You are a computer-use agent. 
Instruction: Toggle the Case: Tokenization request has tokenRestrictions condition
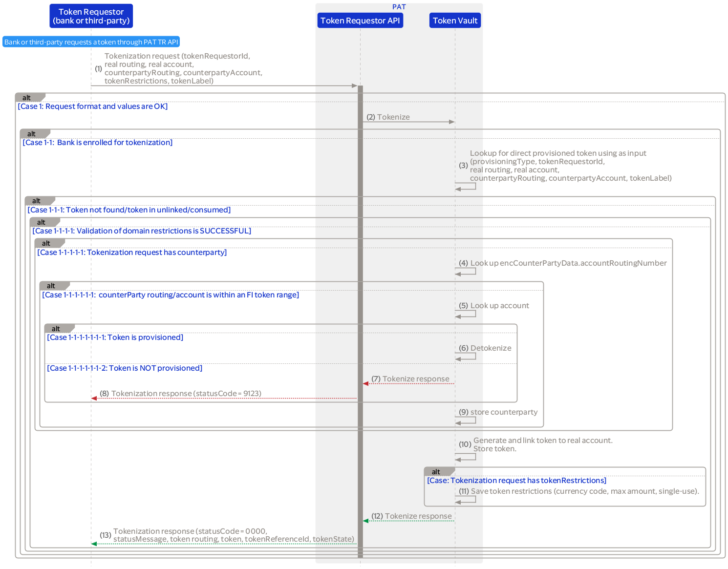[516, 480]
